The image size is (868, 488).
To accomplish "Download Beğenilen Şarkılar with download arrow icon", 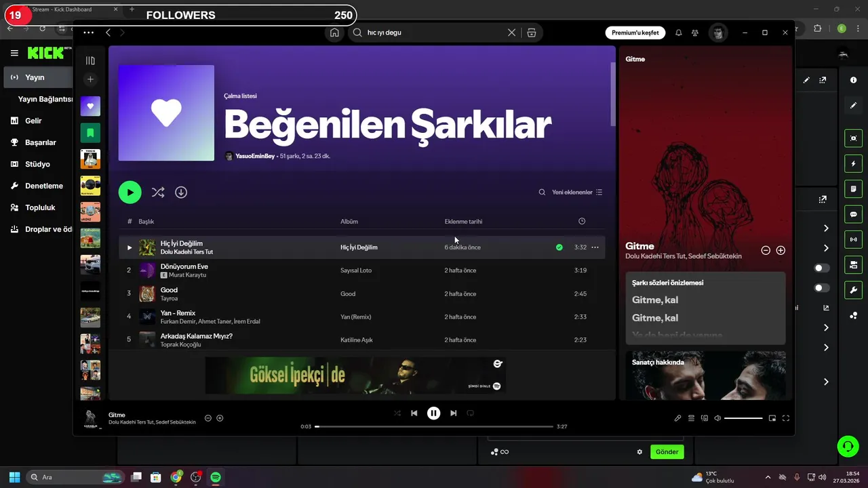I will (x=181, y=192).
